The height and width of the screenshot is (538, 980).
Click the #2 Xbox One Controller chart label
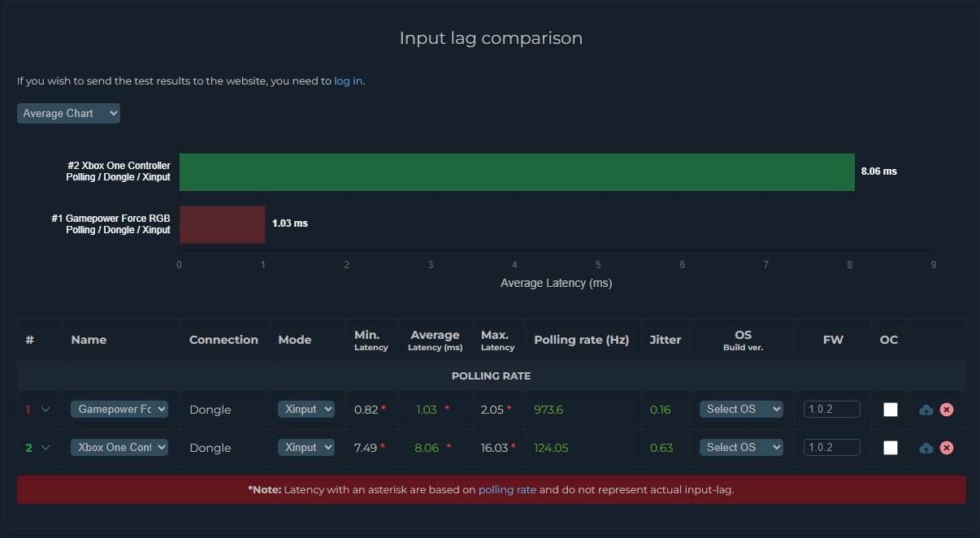point(119,171)
